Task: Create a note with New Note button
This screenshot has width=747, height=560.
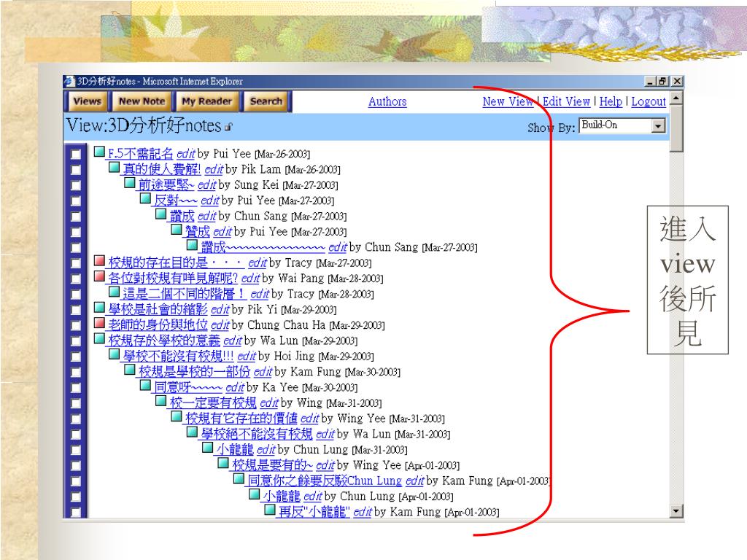Action: pos(142,101)
